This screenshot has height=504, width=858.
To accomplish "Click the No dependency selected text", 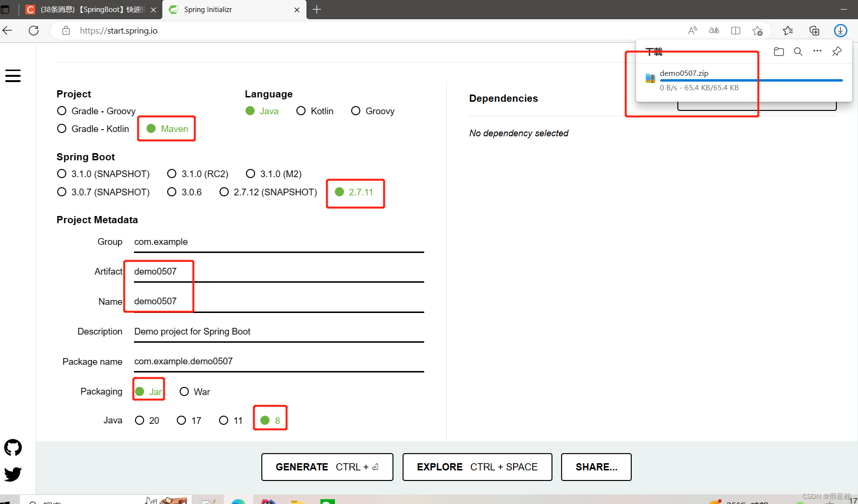I will (519, 133).
